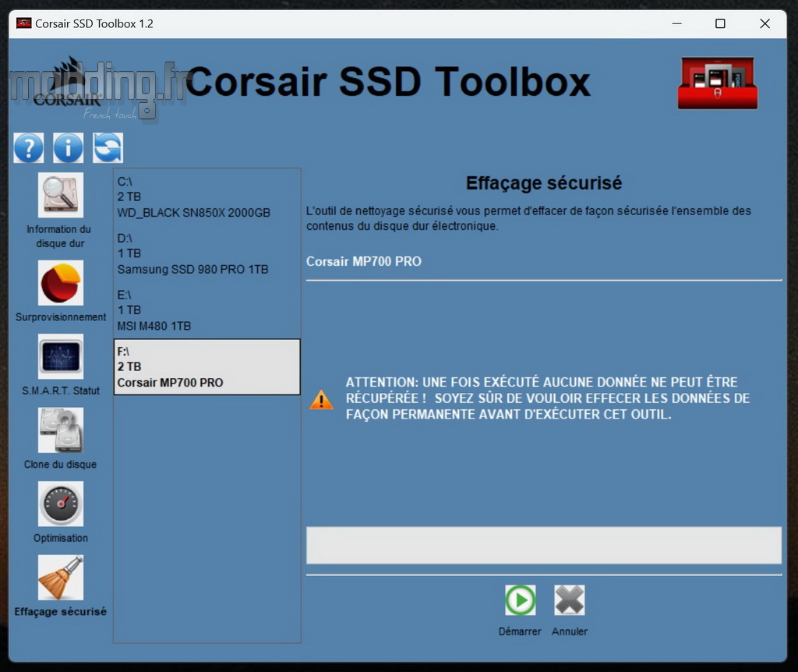The image size is (798, 672).
Task: Select drive D:\ Samsung SSD 980 PRO 1TB
Action: click(207, 253)
